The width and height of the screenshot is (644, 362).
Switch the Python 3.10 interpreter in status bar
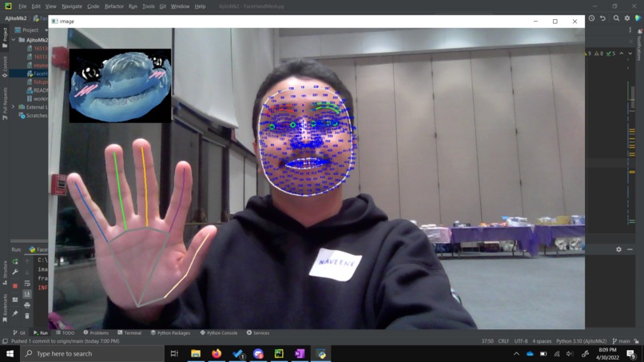pos(581,341)
